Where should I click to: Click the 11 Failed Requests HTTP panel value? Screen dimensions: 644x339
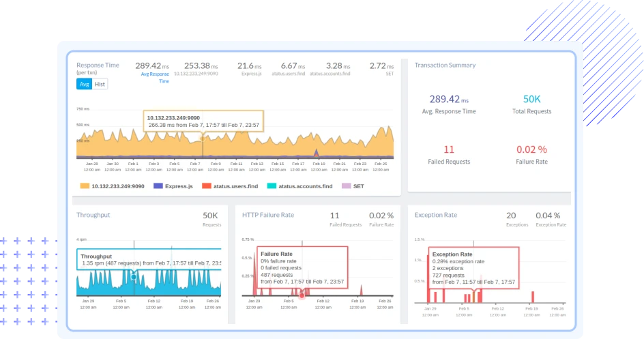tap(334, 216)
